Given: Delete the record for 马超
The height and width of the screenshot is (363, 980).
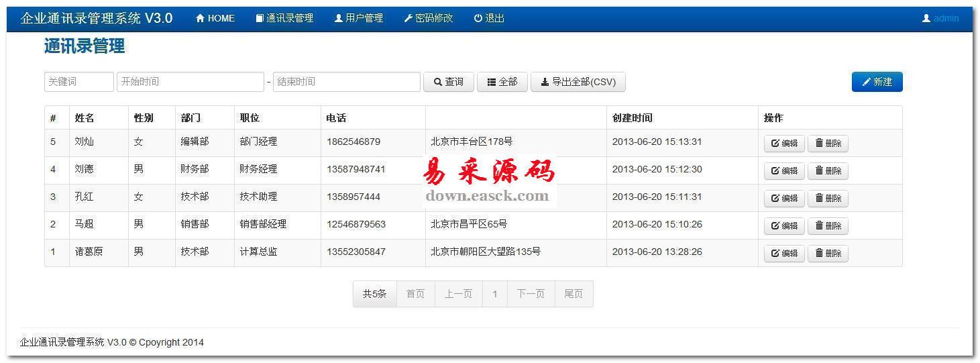Looking at the screenshot, I should pyautogui.click(x=828, y=225).
